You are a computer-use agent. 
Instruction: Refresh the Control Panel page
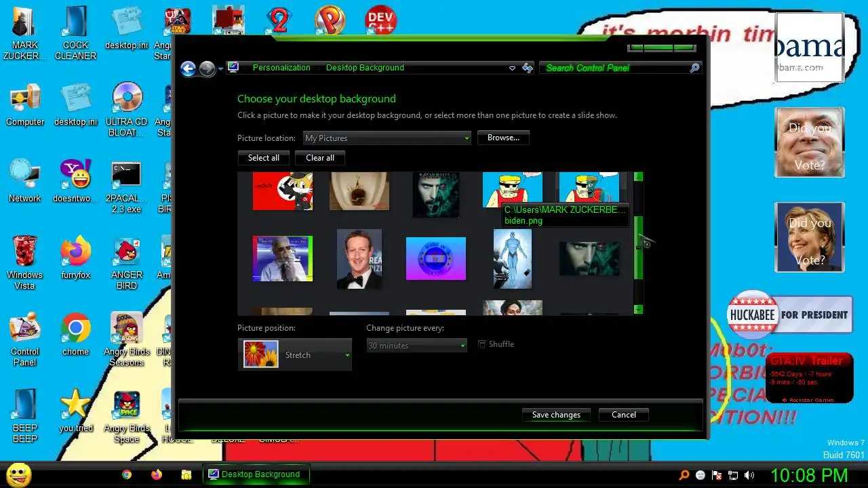tap(528, 68)
